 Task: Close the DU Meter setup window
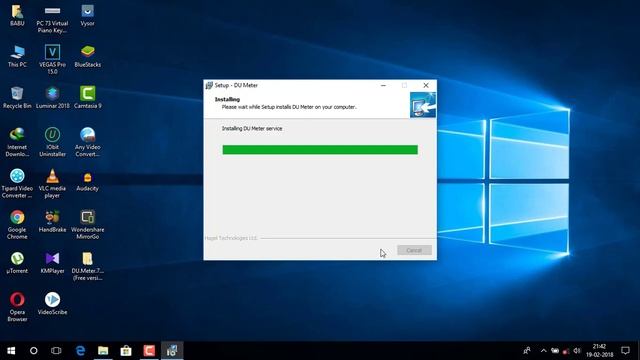click(x=426, y=85)
